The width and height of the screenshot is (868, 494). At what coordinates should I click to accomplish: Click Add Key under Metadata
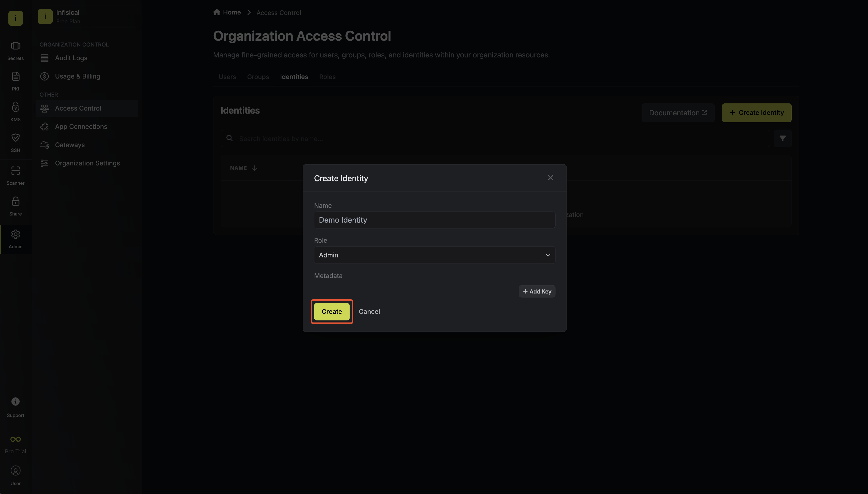tap(537, 291)
